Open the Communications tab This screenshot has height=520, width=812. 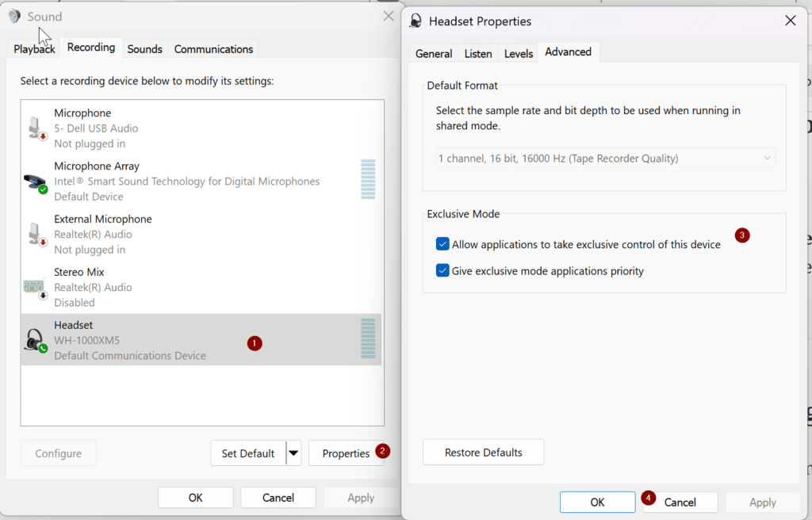(x=213, y=49)
